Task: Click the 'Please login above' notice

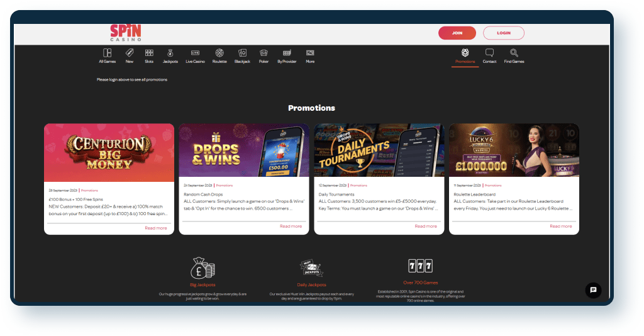Action: click(x=132, y=80)
